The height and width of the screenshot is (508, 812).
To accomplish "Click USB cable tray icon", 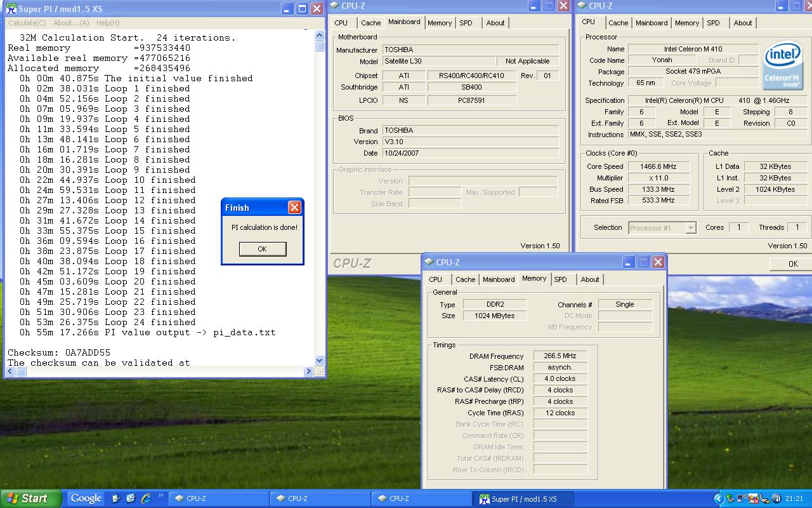I will [x=764, y=498].
